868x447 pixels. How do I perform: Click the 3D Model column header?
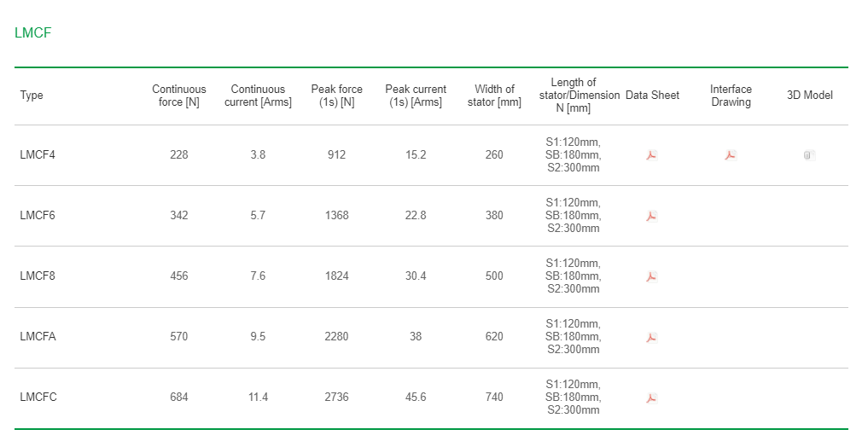coord(810,96)
